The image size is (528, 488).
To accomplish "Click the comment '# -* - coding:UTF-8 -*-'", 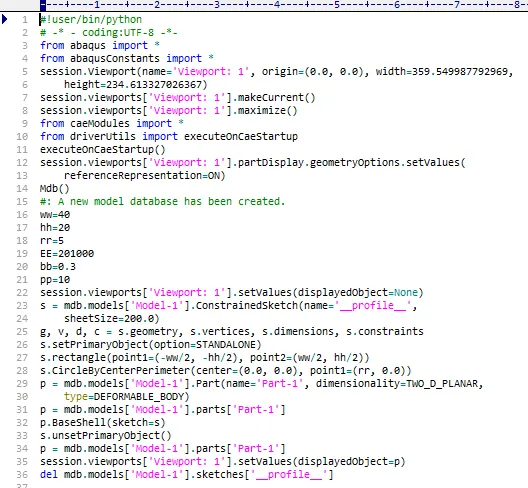I will [108, 33].
